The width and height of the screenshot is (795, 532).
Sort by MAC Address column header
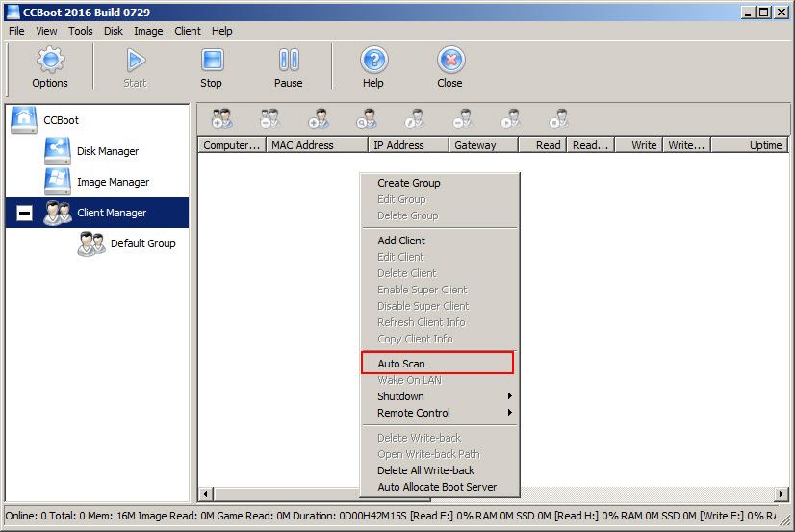[317, 145]
